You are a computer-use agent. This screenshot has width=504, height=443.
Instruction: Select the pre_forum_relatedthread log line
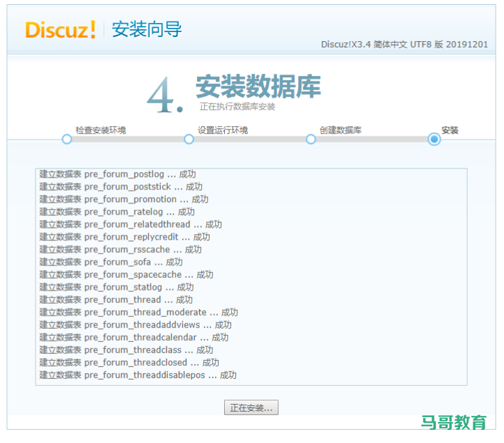[x=130, y=224]
